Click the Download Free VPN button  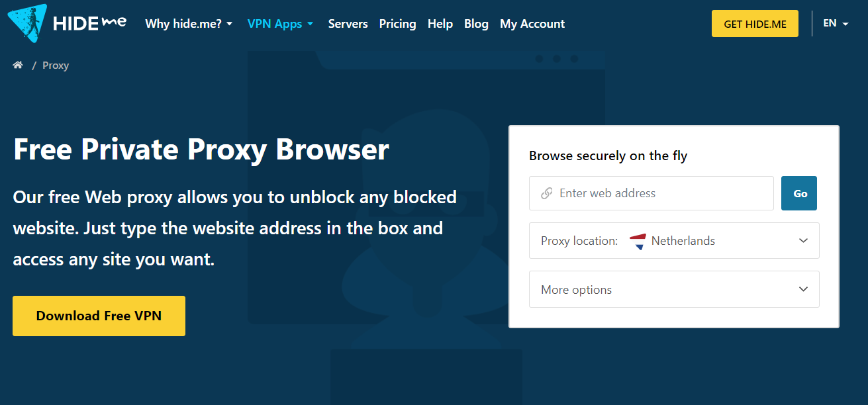[99, 316]
